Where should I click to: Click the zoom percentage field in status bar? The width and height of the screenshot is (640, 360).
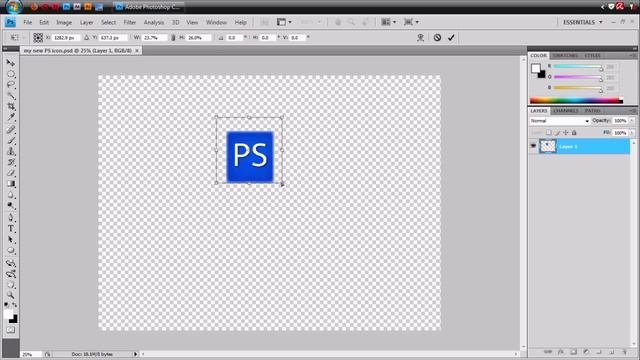(x=31, y=354)
